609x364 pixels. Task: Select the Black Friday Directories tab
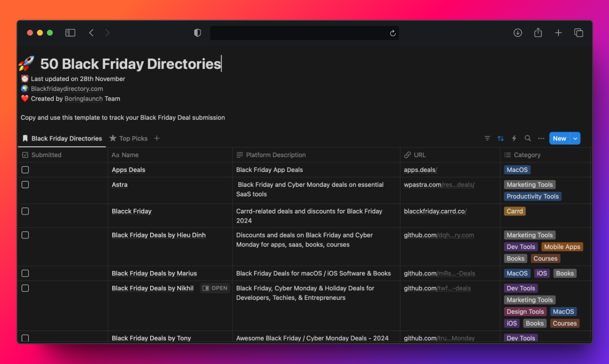(x=62, y=138)
